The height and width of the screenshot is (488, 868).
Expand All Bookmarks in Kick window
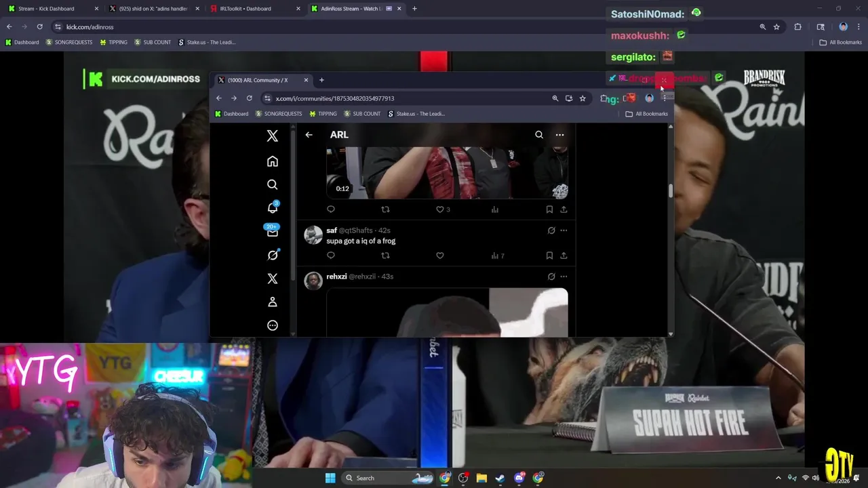840,42
